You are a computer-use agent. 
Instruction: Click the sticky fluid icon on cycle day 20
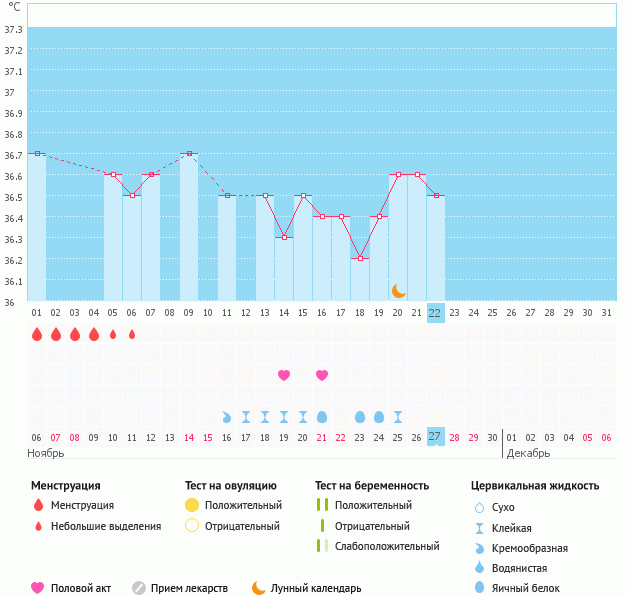coord(398,416)
